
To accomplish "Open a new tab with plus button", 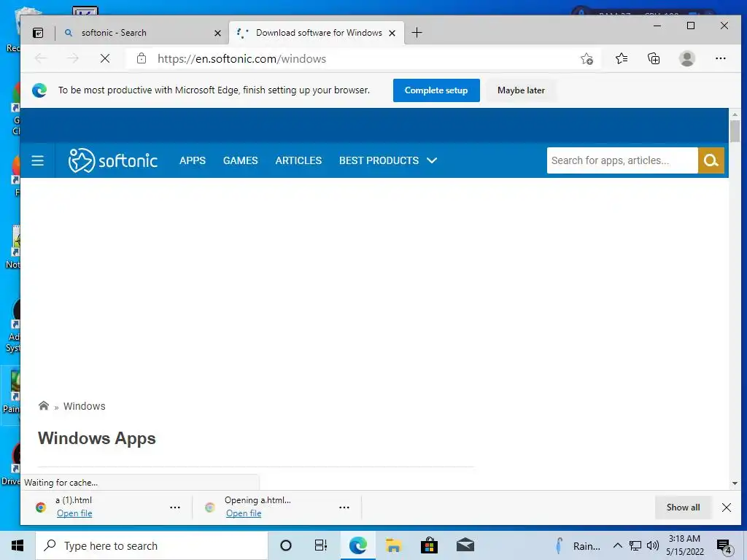I will click(417, 32).
